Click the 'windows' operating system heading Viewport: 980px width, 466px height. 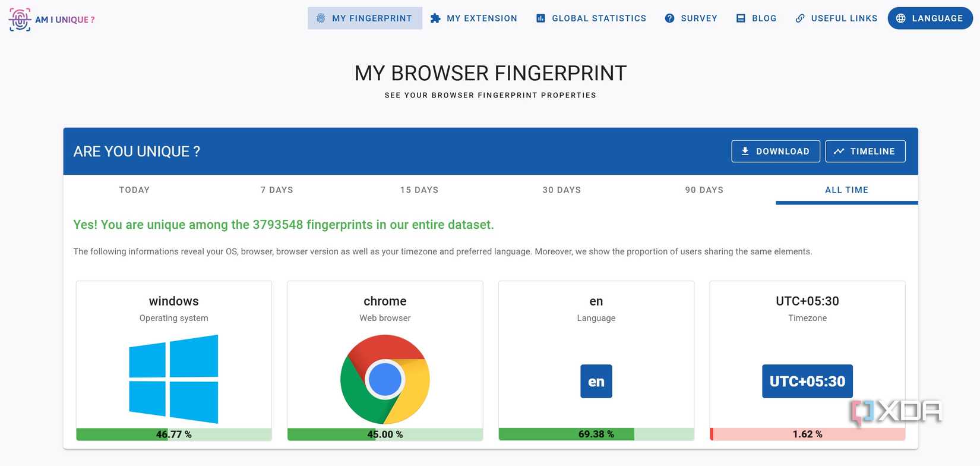pos(174,301)
